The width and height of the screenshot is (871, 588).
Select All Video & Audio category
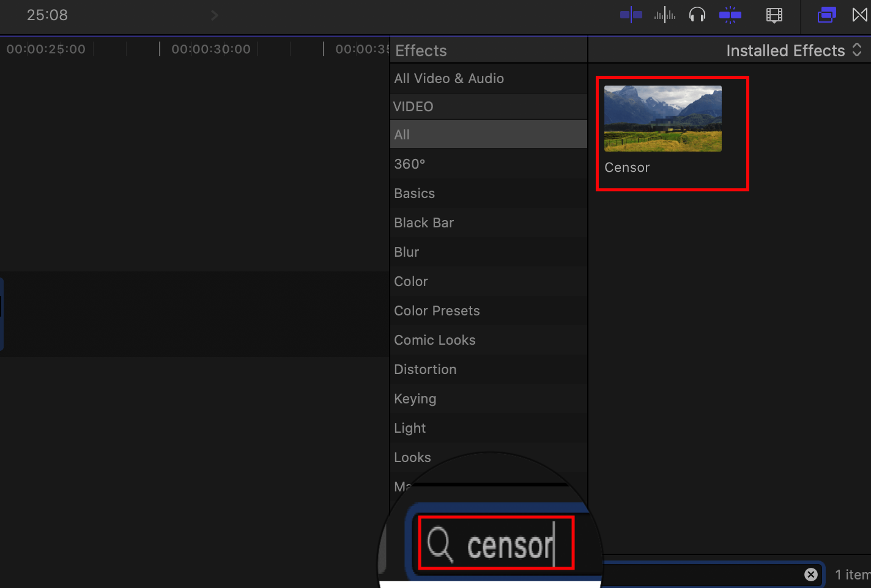tap(488, 78)
